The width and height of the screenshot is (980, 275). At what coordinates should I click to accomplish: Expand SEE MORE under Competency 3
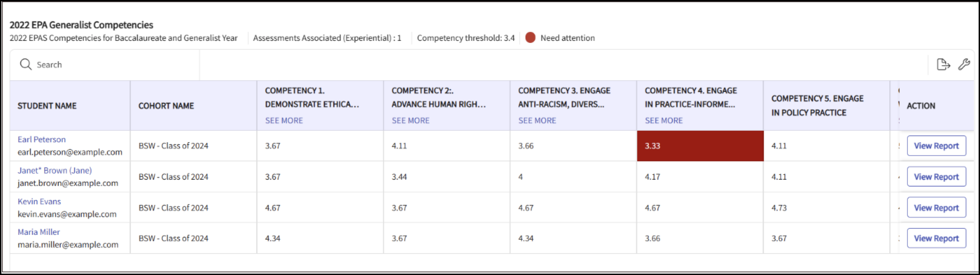click(537, 120)
